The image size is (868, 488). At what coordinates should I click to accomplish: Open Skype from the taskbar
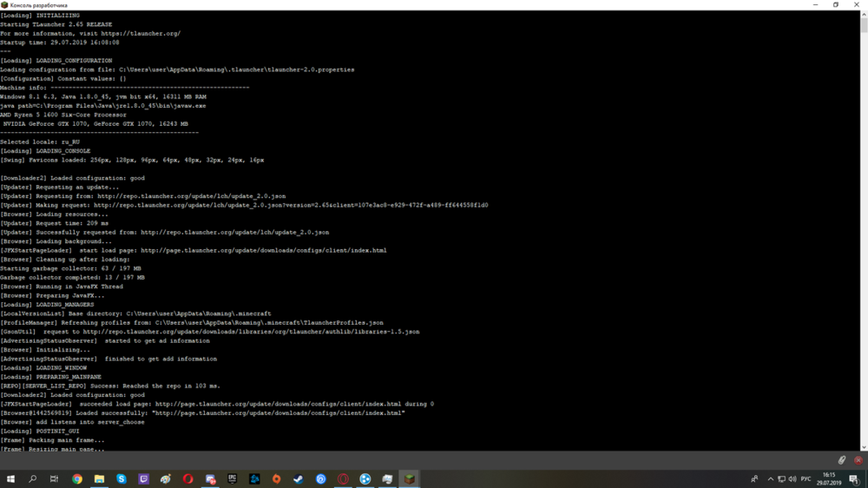pos(122,478)
